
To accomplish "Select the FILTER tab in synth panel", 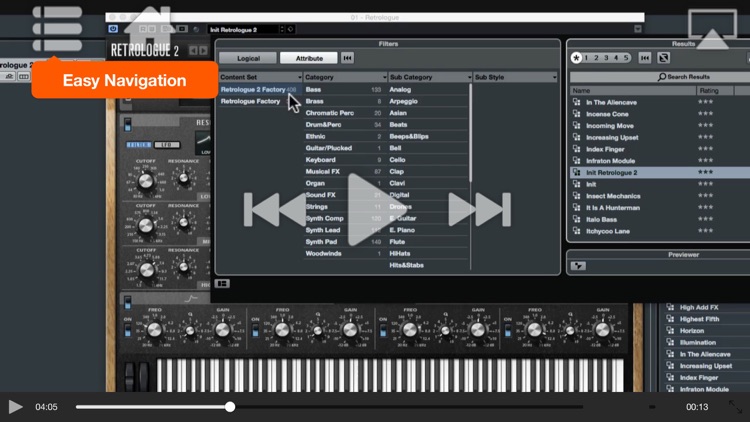I will pyautogui.click(x=139, y=144).
